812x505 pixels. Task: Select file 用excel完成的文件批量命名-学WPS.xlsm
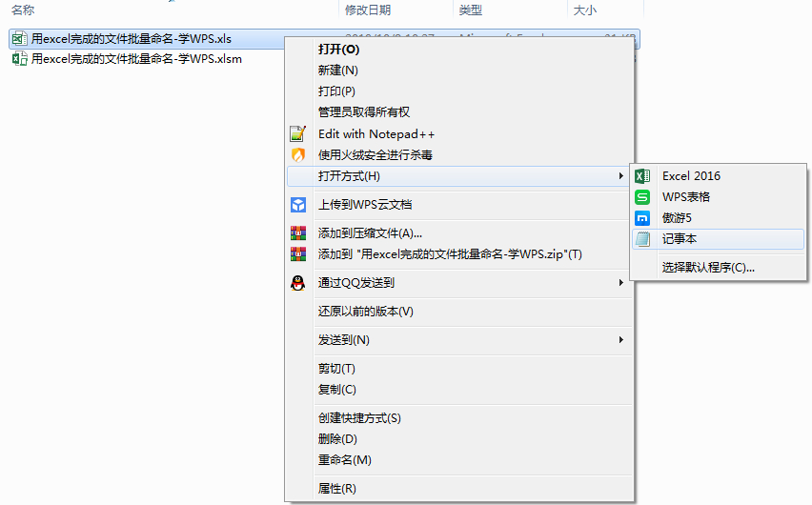(x=136, y=58)
